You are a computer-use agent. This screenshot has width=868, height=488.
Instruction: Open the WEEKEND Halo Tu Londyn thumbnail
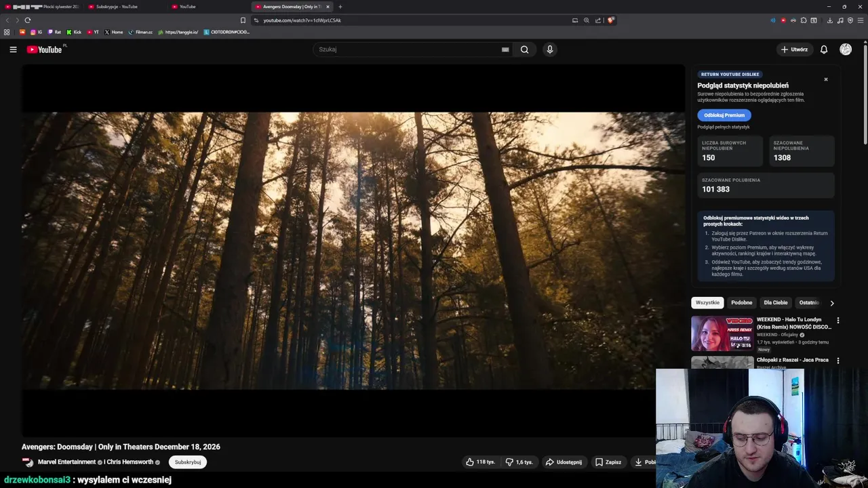722,333
